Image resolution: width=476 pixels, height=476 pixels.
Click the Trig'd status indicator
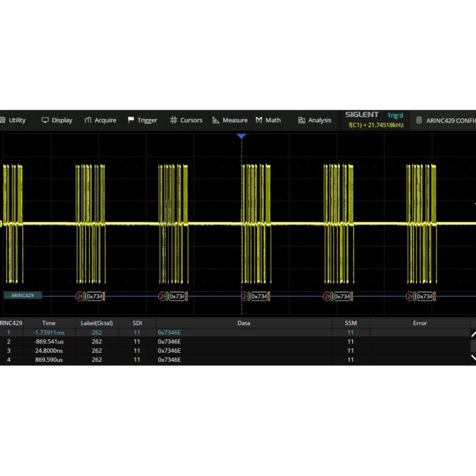click(395, 116)
